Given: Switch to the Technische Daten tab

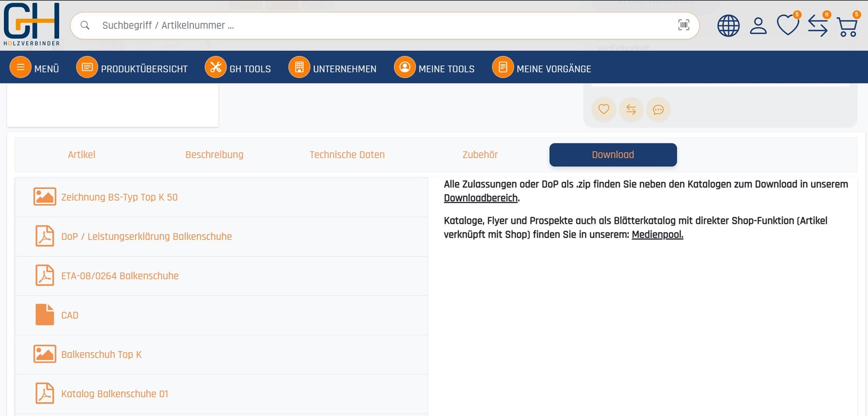Looking at the screenshot, I should (x=347, y=155).
